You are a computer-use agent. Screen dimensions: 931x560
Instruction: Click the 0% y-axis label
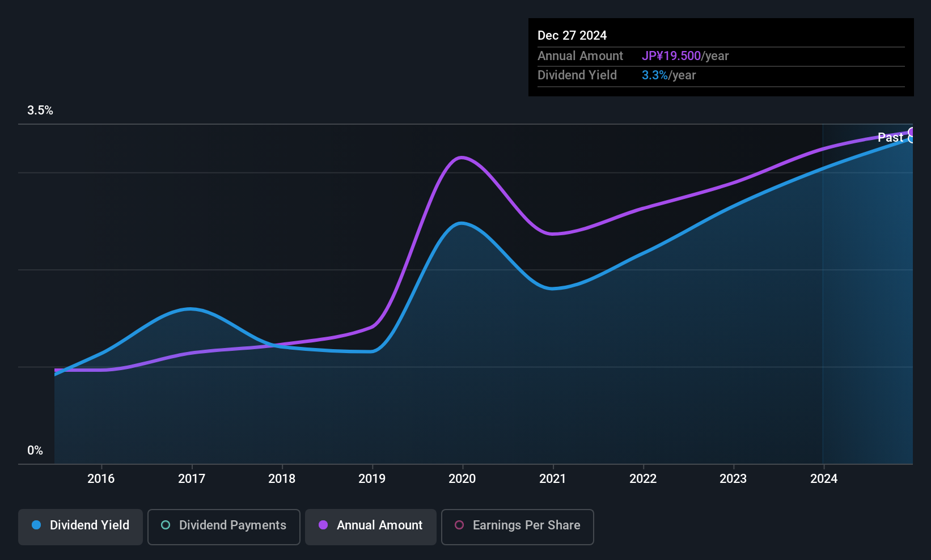35,451
